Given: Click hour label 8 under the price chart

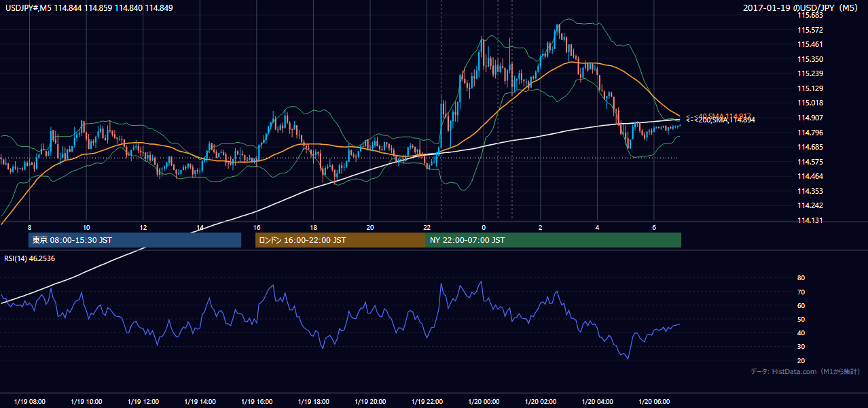Looking at the screenshot, I should point(29,226).
